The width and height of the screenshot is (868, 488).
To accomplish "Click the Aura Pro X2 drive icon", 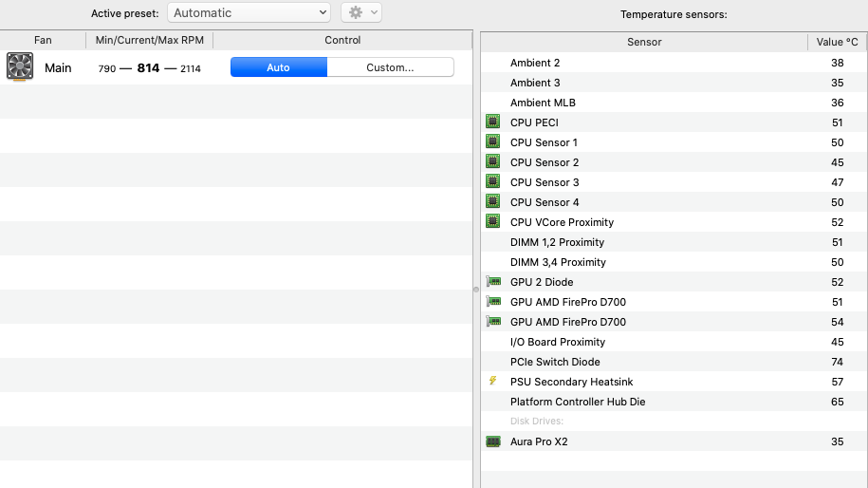I will coord(492,441).
